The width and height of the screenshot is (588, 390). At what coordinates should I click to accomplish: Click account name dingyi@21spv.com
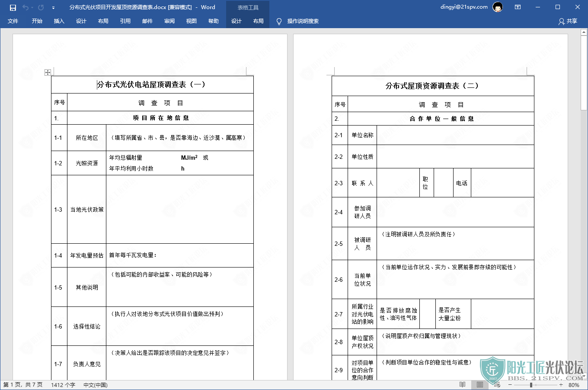[x=464, y=7]
